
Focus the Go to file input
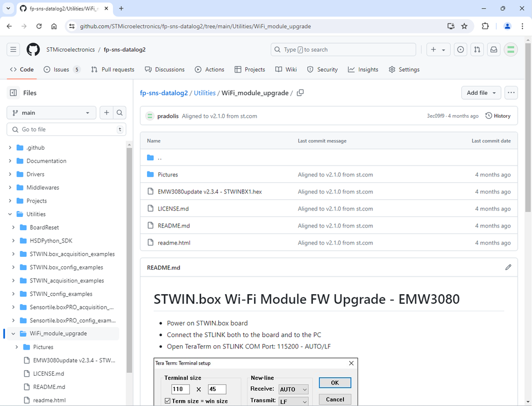[67, 129]
